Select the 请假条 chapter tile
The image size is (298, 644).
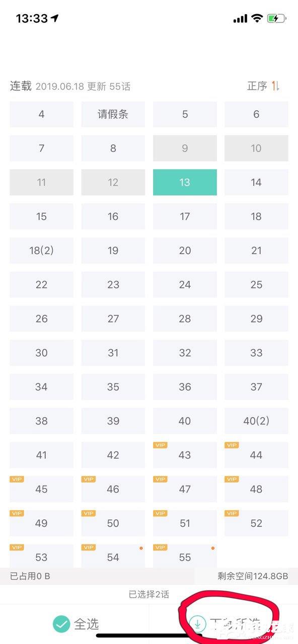(x=113, y=114)
